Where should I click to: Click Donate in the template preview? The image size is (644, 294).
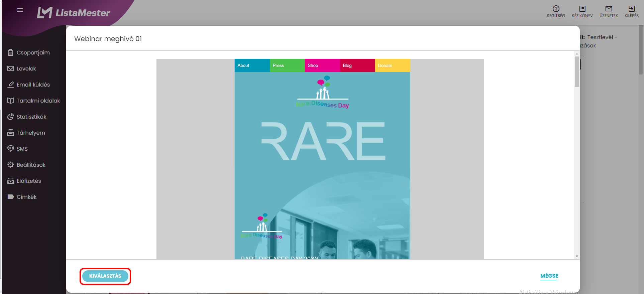(x=393, y=65)
